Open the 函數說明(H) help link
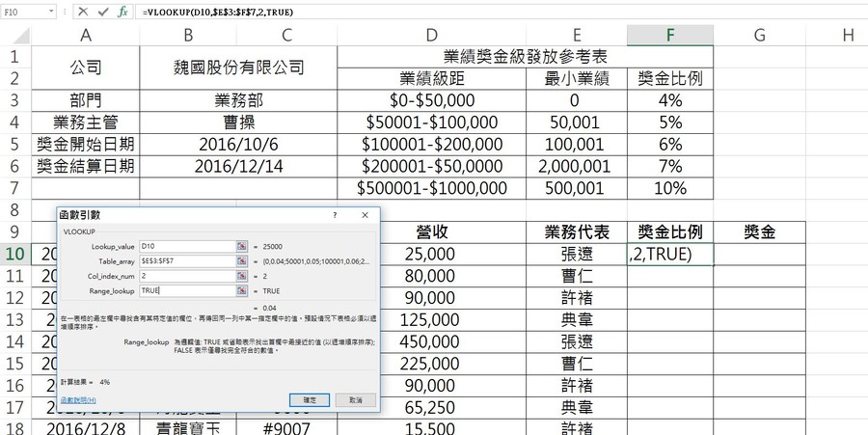 tap(78, 400)
